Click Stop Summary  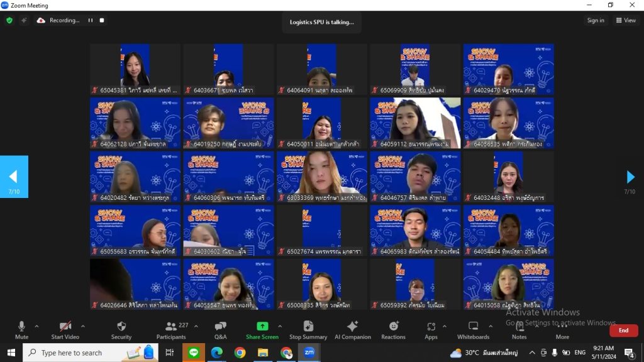(308, 331)
